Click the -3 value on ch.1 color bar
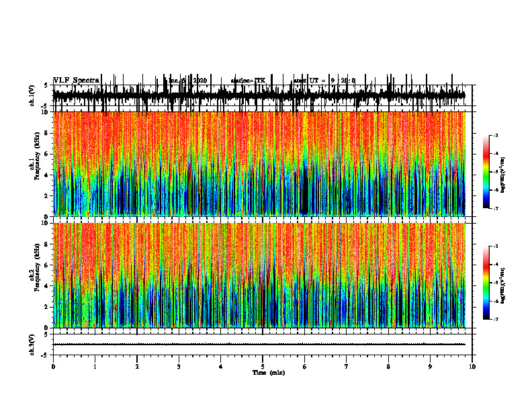Image resolution: width=532 pixels, height=411 pixels. 495,135
